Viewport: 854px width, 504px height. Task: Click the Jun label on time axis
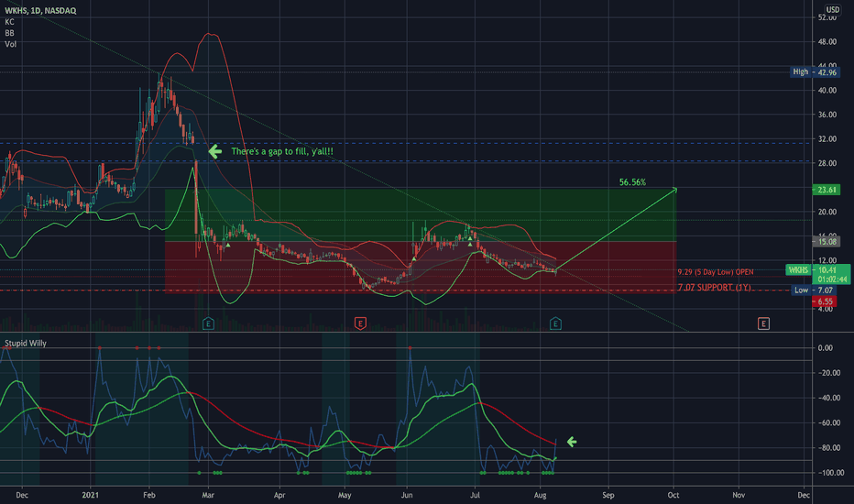[x=407, y=495]
